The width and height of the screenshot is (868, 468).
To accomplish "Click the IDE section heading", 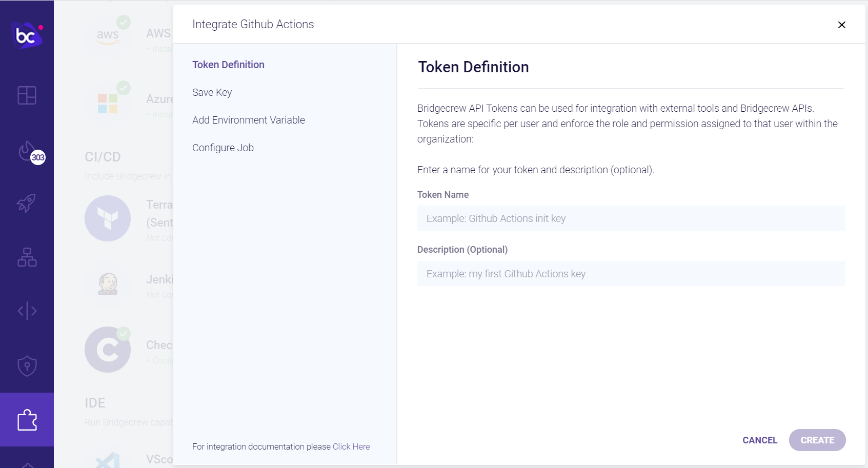I will pyautogui.click(x=95, y=403).
